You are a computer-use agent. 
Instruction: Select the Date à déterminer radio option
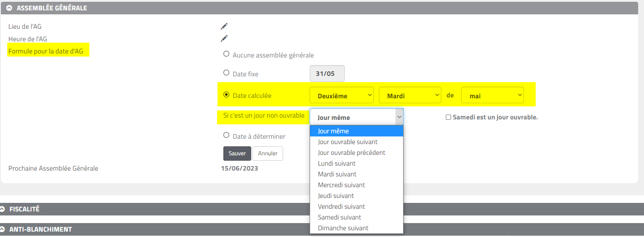[x=227, y=135]
